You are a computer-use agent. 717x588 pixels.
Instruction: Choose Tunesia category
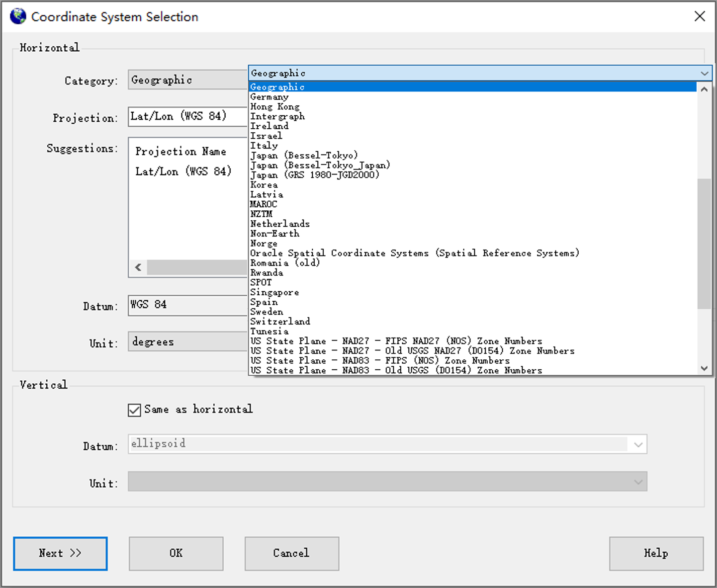coord(472,331)
